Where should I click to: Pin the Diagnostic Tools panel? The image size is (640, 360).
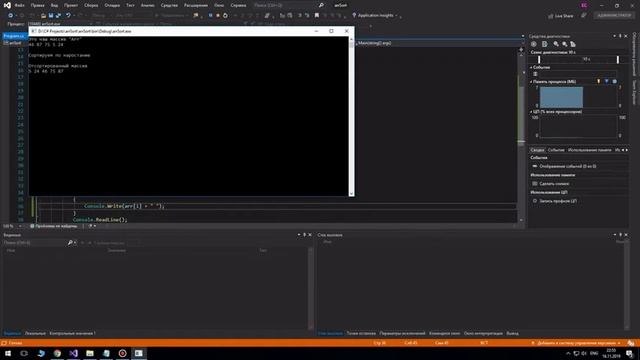click(620, 36)
